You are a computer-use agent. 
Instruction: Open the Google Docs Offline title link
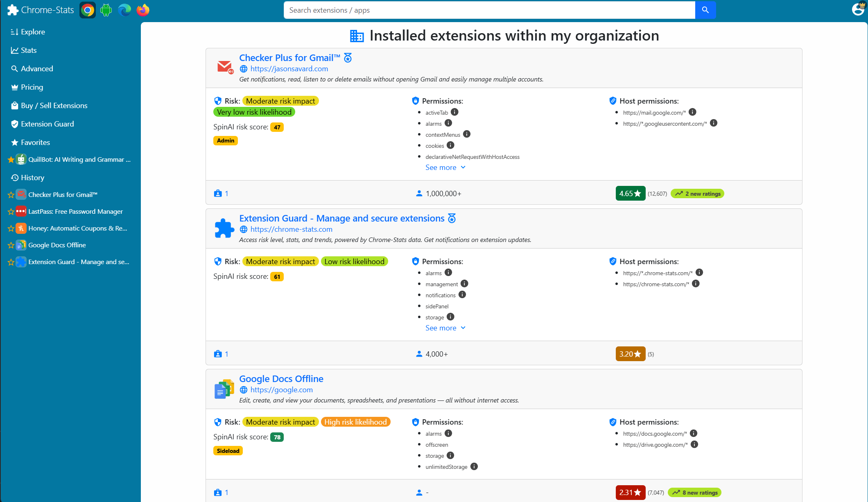tap(281, 379)
